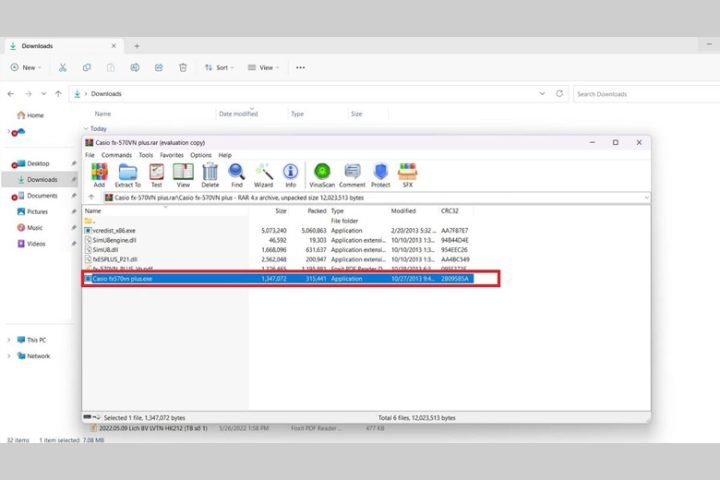Image resolution: width=720 pixels, height=480 pixels.
Task: Click the New button in Explorer
Action: 27,68
